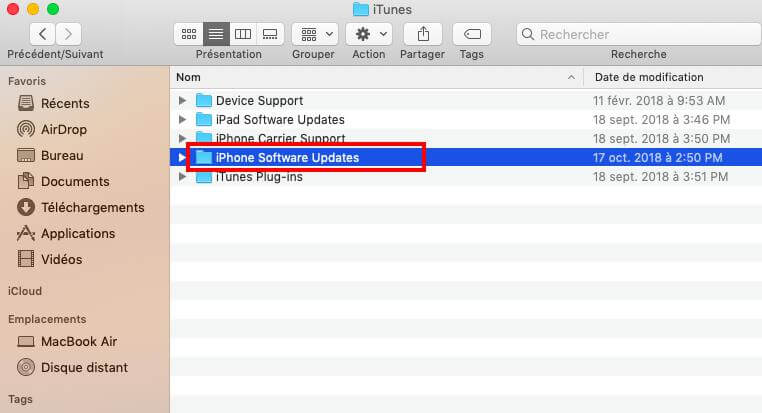Click the magnifying glass search icon
The width and height of the screenshot is (762, 413).
pos(528,34)
